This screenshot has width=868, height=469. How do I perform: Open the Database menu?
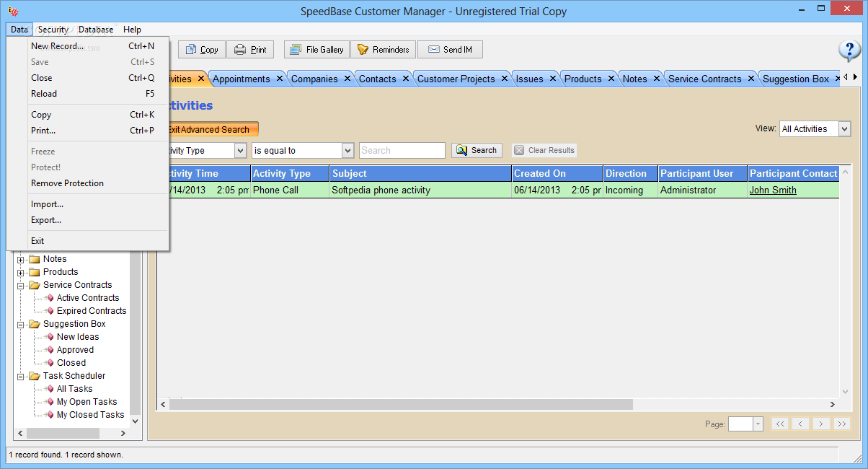[x=96, y=30]
